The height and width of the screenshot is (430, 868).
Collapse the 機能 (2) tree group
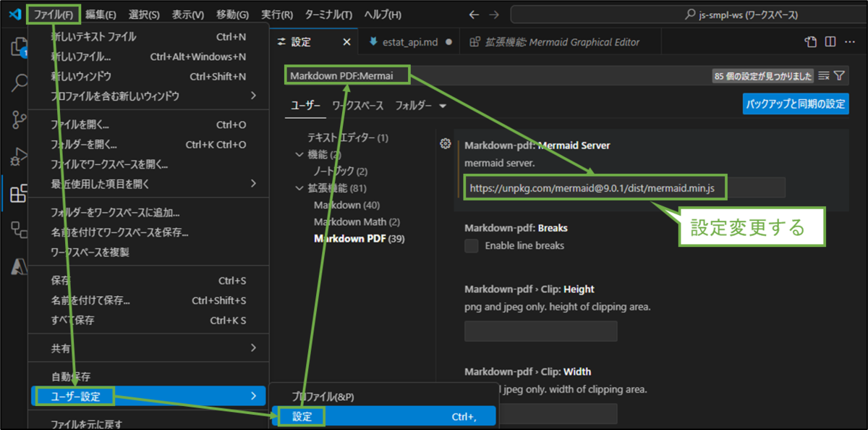tap(299, 154)
